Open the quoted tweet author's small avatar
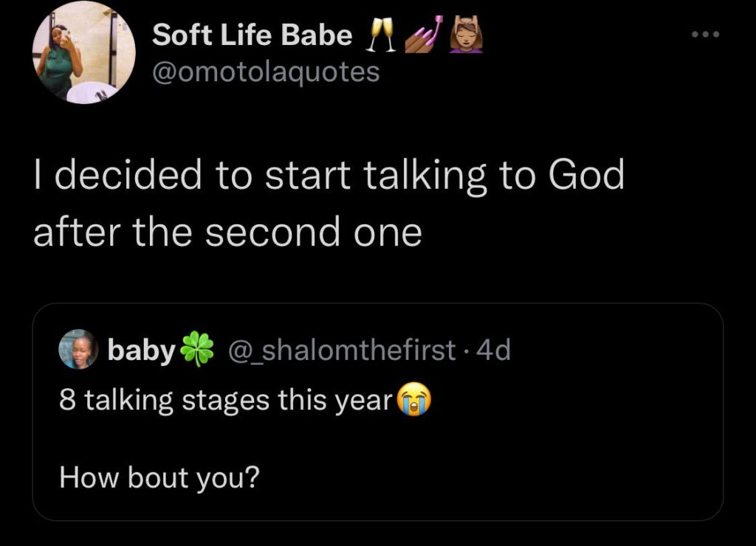756x546 pixels. [79, 349]
